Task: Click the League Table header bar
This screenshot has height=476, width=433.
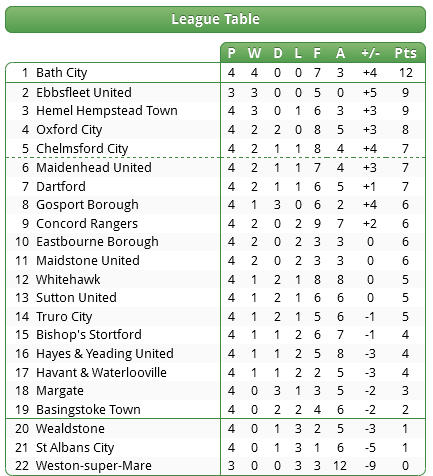Action: click(x=215, y=19)
